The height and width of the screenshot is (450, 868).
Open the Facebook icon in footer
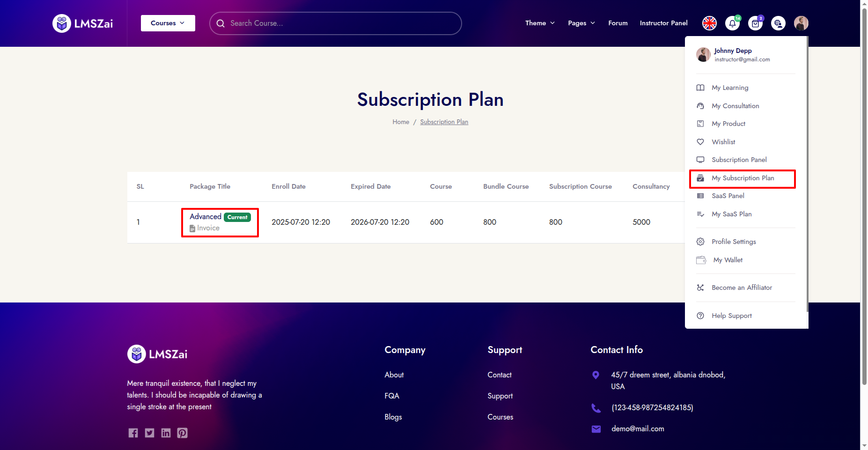click(133, 433)
